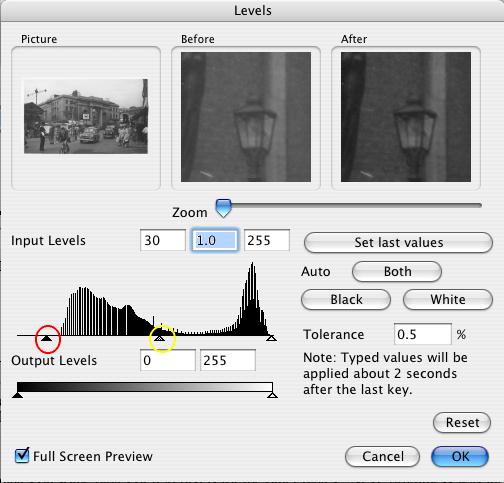Click the Auto Both button
This screenshot has height=483, width=504.
pyautogui.click(x=397, y=271)
